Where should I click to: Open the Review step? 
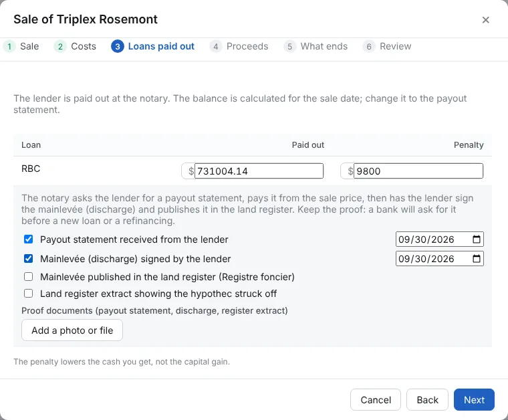[x=387, y=46]
